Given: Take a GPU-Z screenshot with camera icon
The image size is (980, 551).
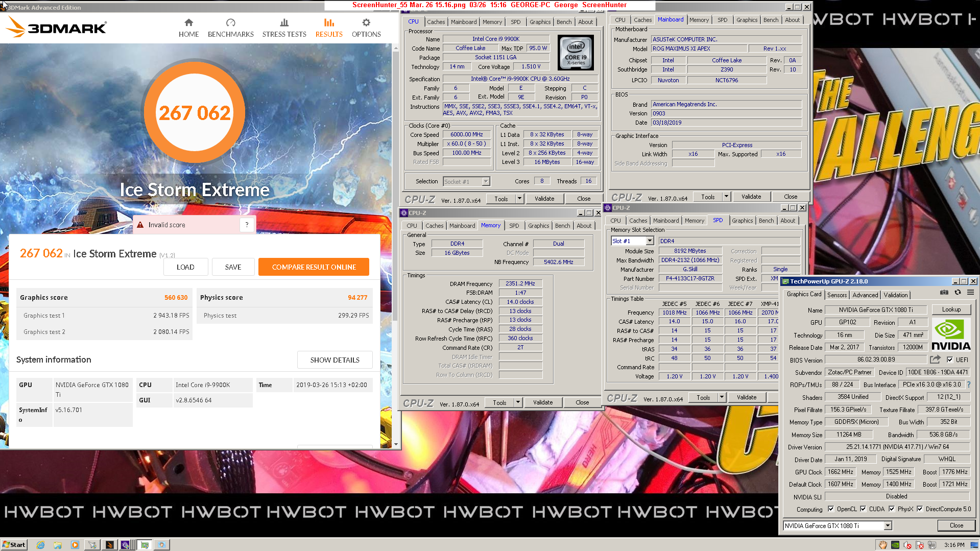Looking at the screenshot, I should (944, 292).
